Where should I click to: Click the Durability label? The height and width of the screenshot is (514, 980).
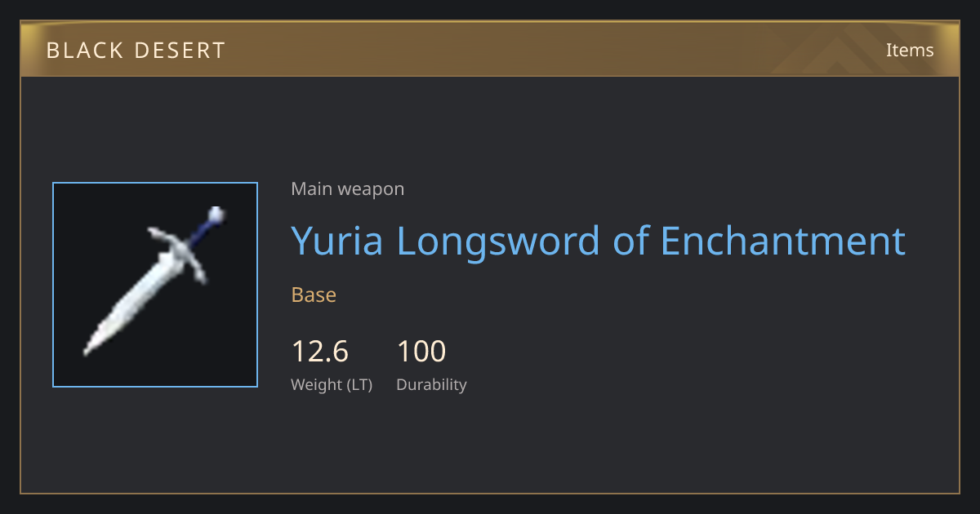coord(431,385)
